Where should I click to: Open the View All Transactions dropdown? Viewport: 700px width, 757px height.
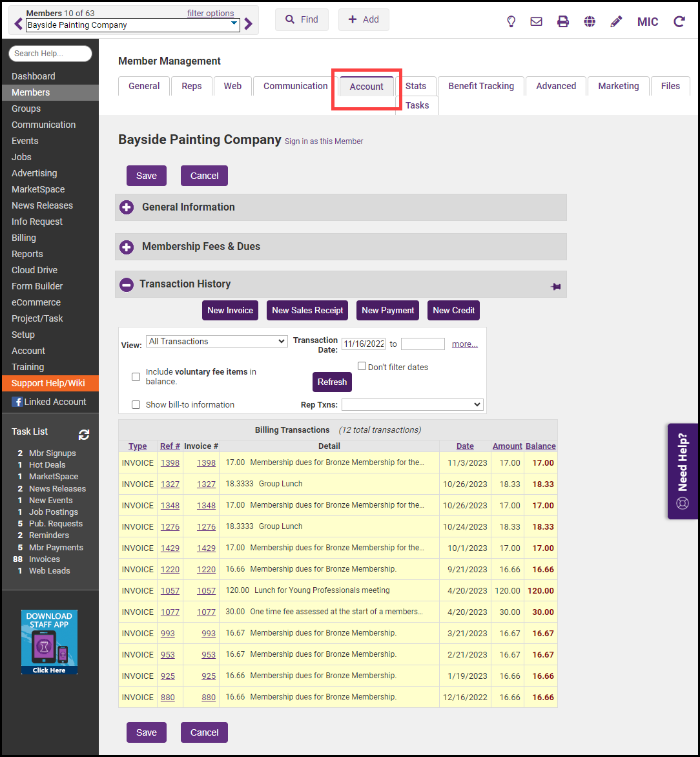tap(217, 341)
